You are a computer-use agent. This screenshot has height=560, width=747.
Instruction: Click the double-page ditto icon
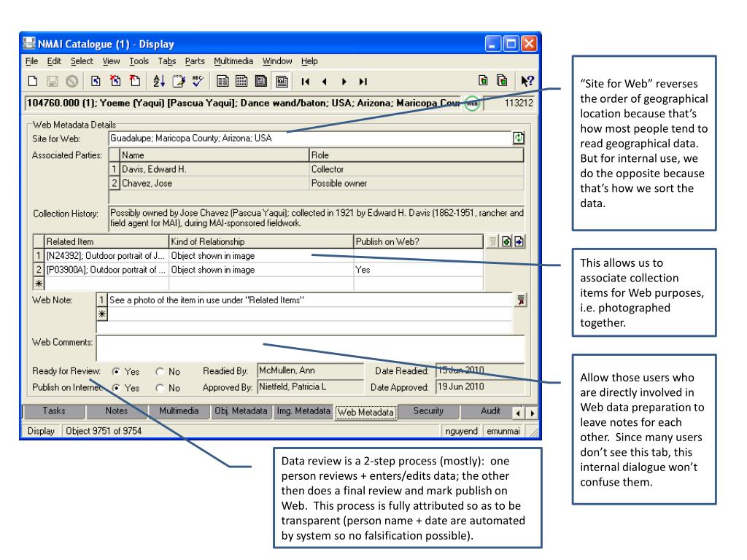click(502, 80)
